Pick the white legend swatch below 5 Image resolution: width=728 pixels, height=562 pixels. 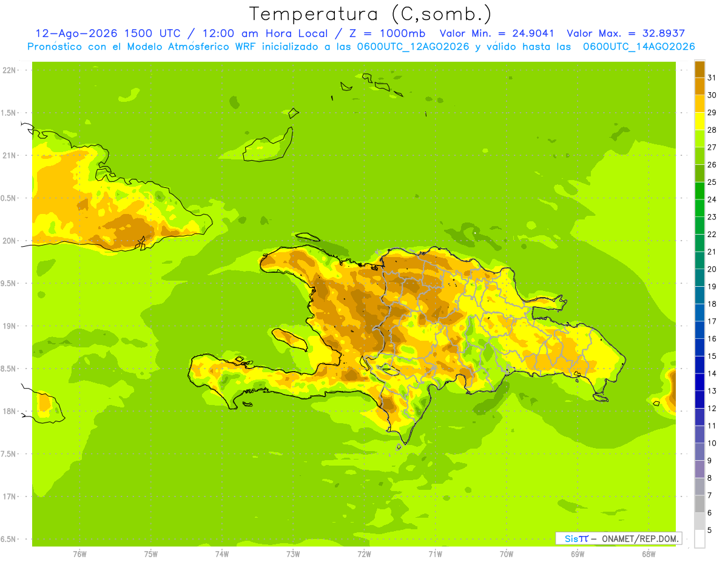[x=699, y=539]
